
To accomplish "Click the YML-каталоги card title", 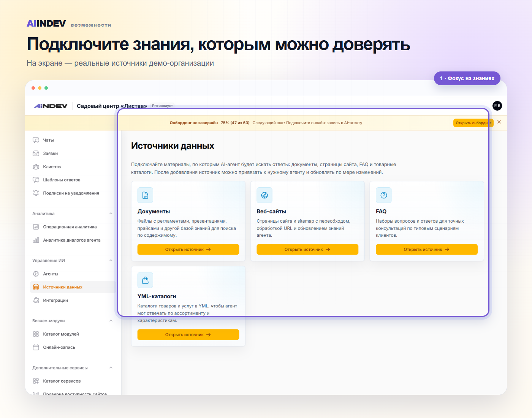I will click(x=157, y=296).
